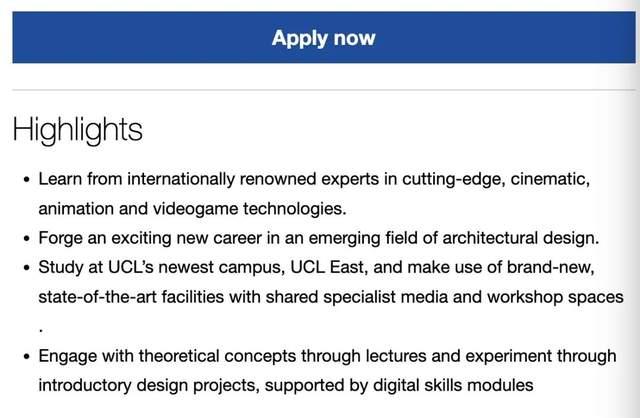Click the words 'architectural design'

point(520,238)
